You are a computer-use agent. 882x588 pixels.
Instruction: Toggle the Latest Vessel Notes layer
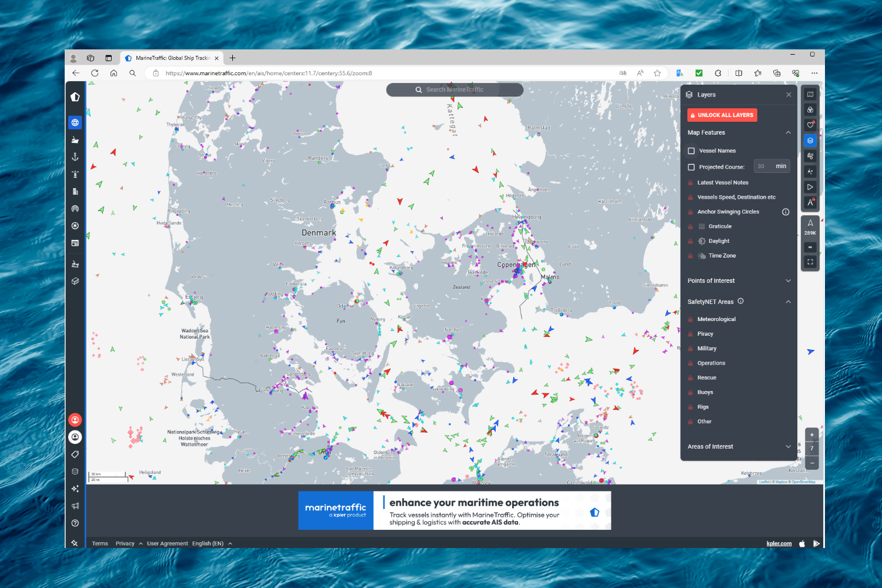[721, 182]
